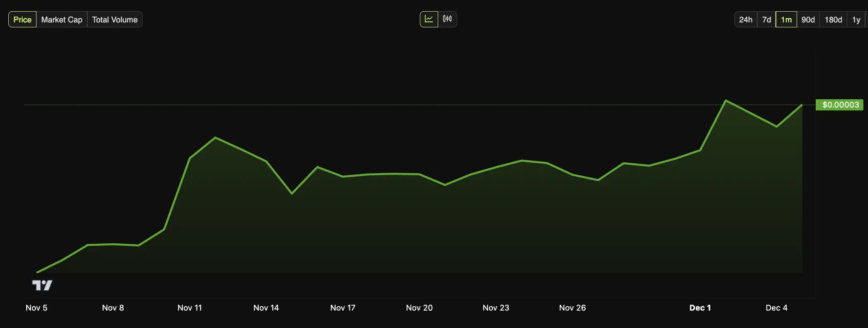This screenshot has width=868, height=328.
Task: Click the Nov 17 date label
Action: point(343,308)
